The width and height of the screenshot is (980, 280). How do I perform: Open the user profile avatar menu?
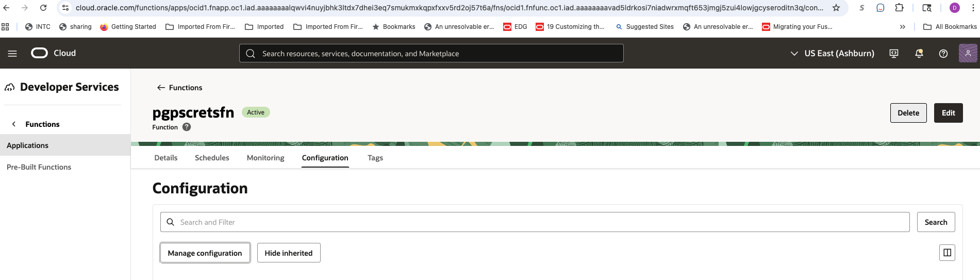pos(968,53)
